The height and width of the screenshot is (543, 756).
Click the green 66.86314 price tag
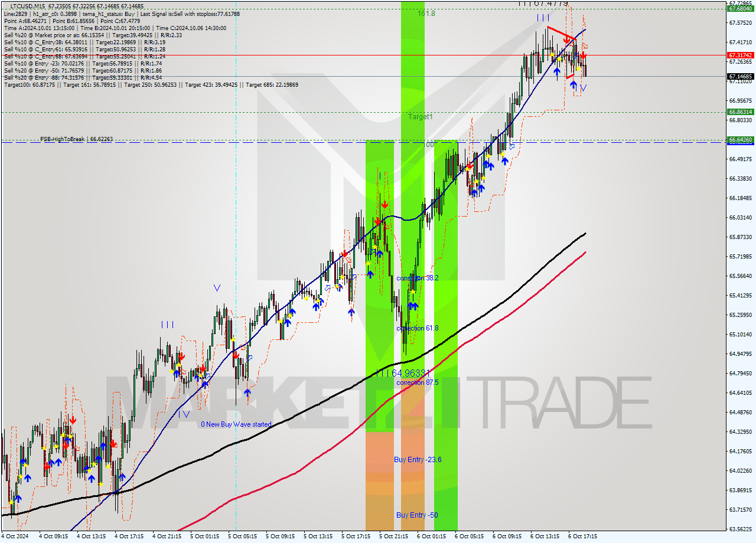[740, 112]
